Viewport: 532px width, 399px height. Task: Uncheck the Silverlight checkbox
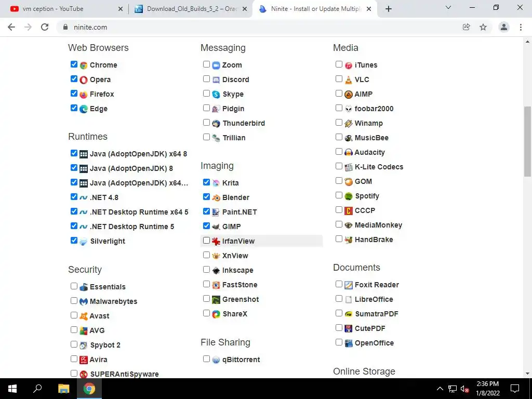[x=74, y=240]
